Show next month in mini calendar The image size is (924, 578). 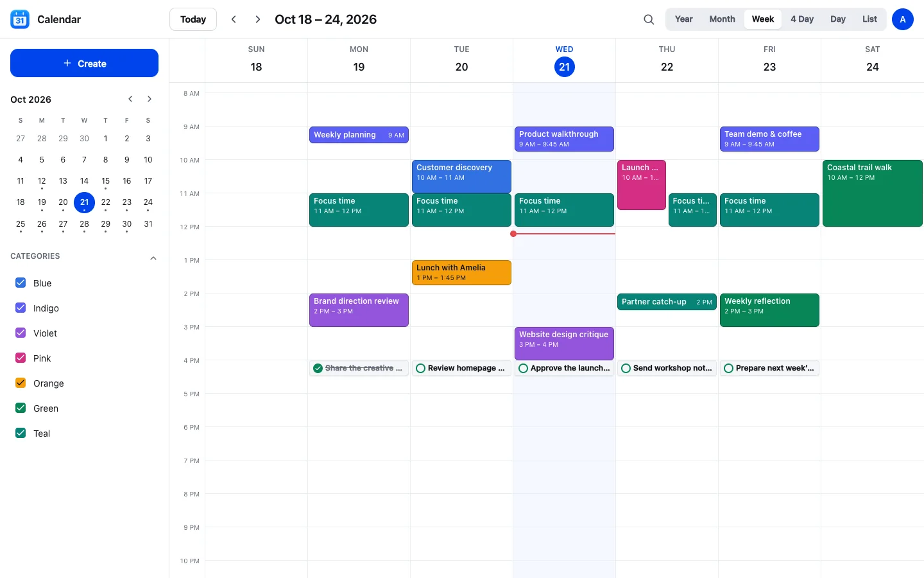[x=150, y=99]
